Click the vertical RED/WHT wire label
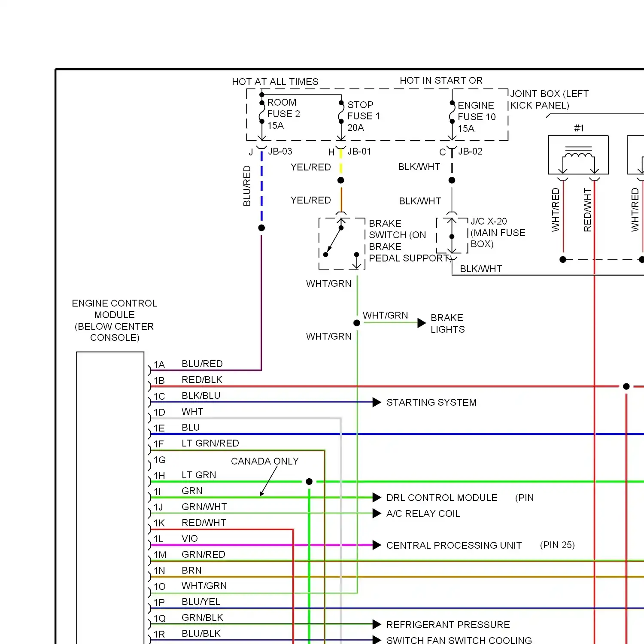644x644 pixels. click(587, 210)
